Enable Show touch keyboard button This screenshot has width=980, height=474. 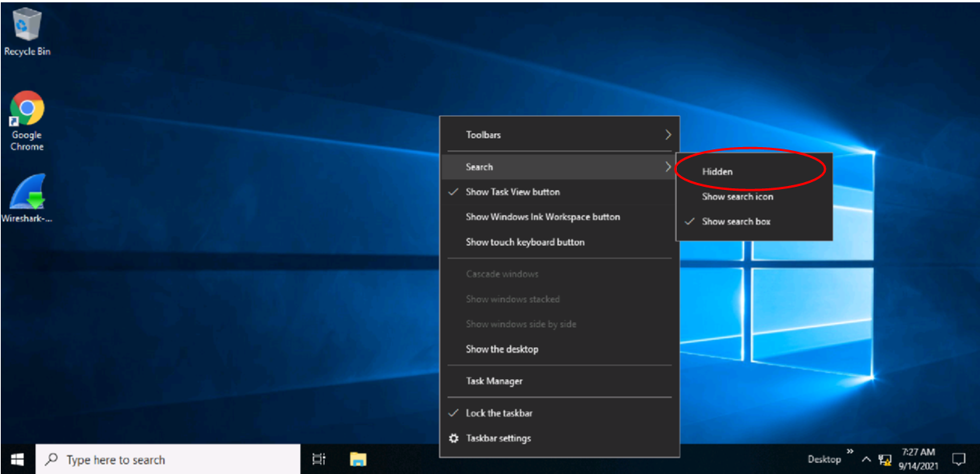point(526,242)
